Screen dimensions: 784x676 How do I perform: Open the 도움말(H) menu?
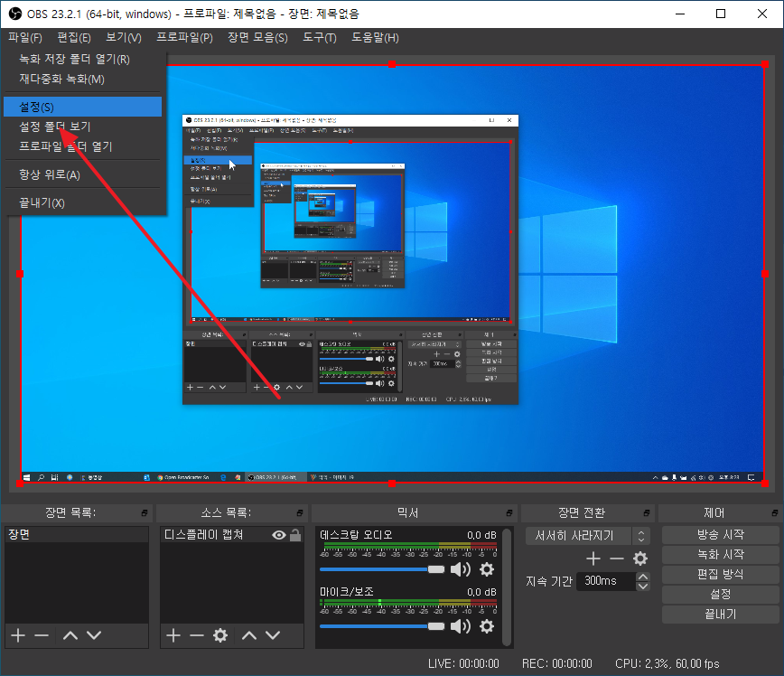tap(375, 38)
